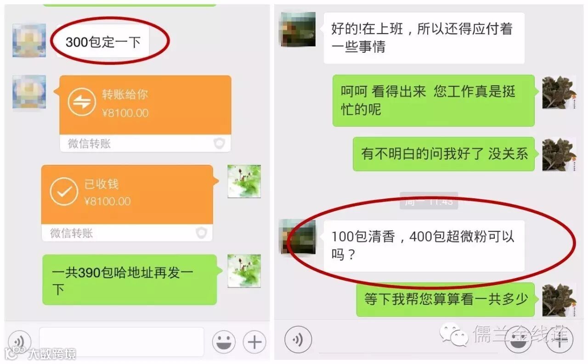
Task: Tap the avatar beside 100包清香 message
Action: 298,236
